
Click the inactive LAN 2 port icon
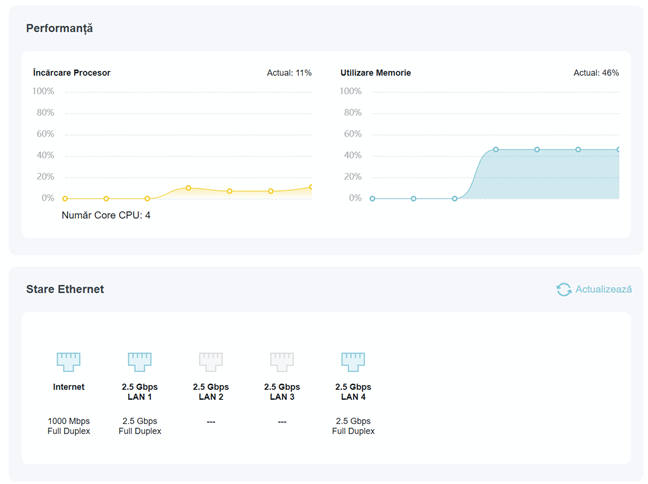point(210,361)
